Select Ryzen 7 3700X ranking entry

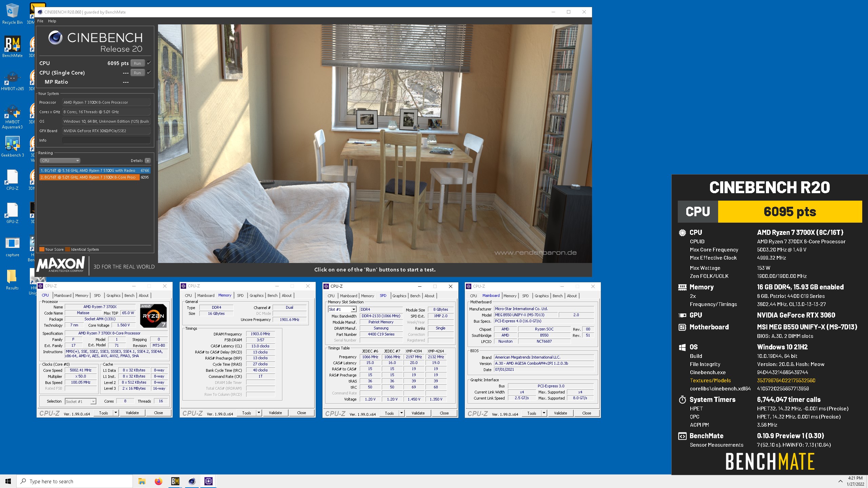tap(95, 177)
